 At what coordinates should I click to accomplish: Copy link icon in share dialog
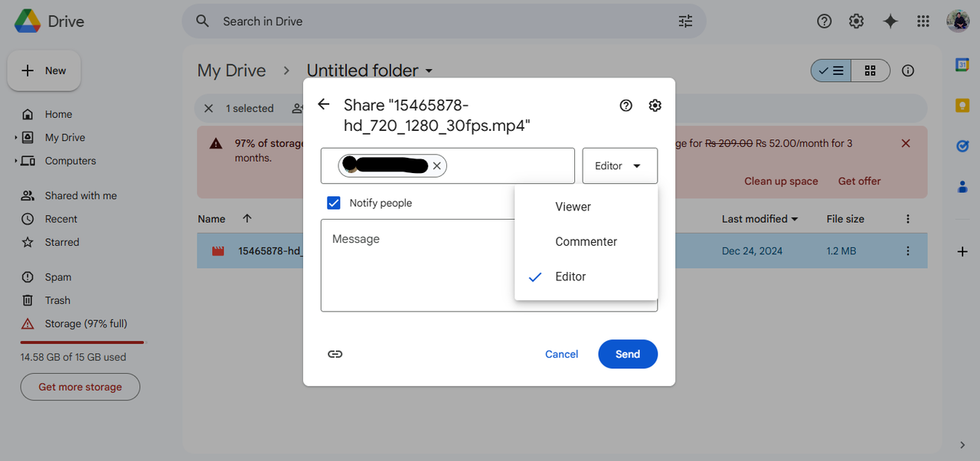coord(335,354)
